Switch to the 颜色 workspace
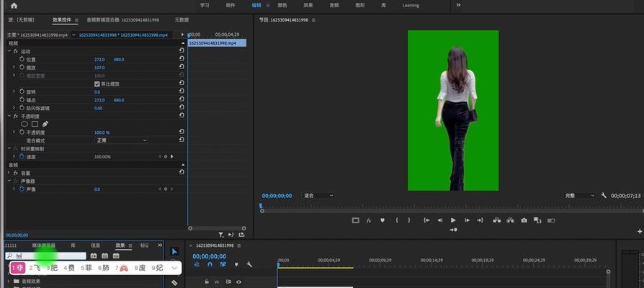The image size is (644, 288). [x=282, y=5]
